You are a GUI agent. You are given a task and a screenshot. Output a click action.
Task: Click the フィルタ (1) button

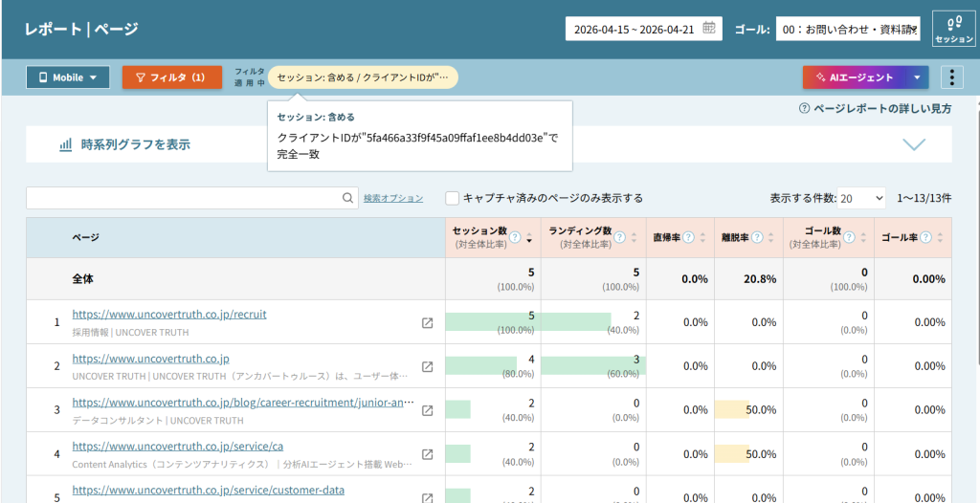(171, 77)
